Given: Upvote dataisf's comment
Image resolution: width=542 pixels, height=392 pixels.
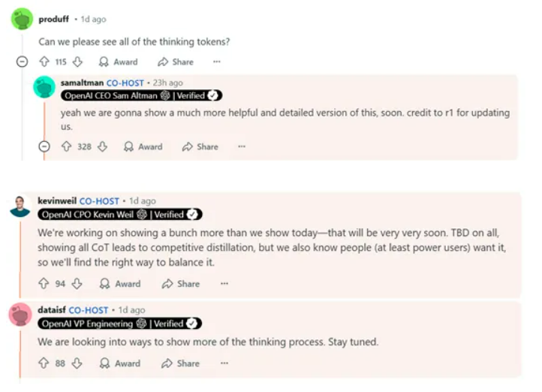Looking at the screenshot, I should coord(44,363).
